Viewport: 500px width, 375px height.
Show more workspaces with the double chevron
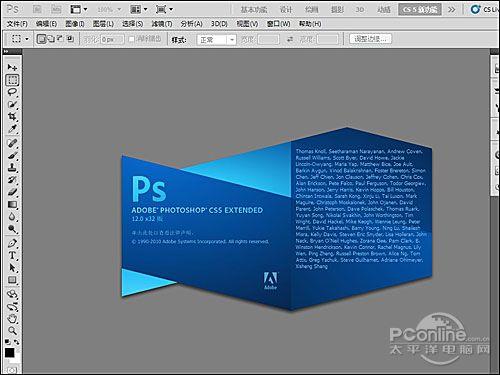[x=451, y=10]
